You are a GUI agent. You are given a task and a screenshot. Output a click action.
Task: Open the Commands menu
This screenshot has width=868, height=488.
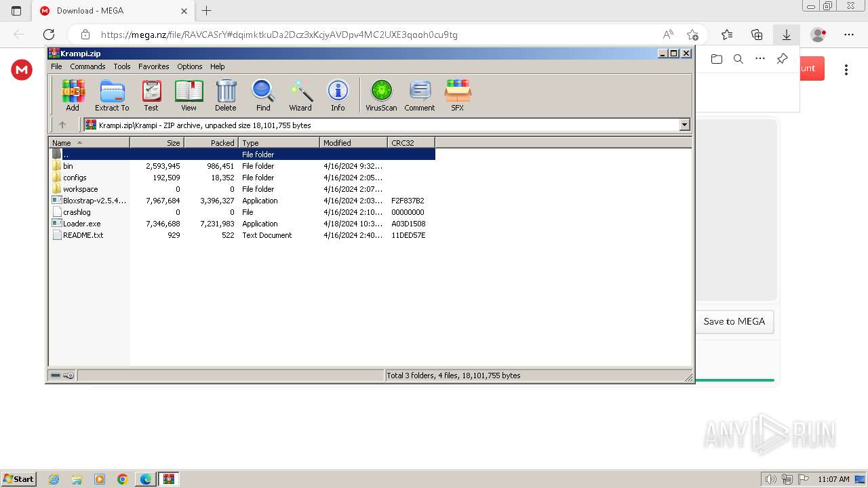point(87,66)
